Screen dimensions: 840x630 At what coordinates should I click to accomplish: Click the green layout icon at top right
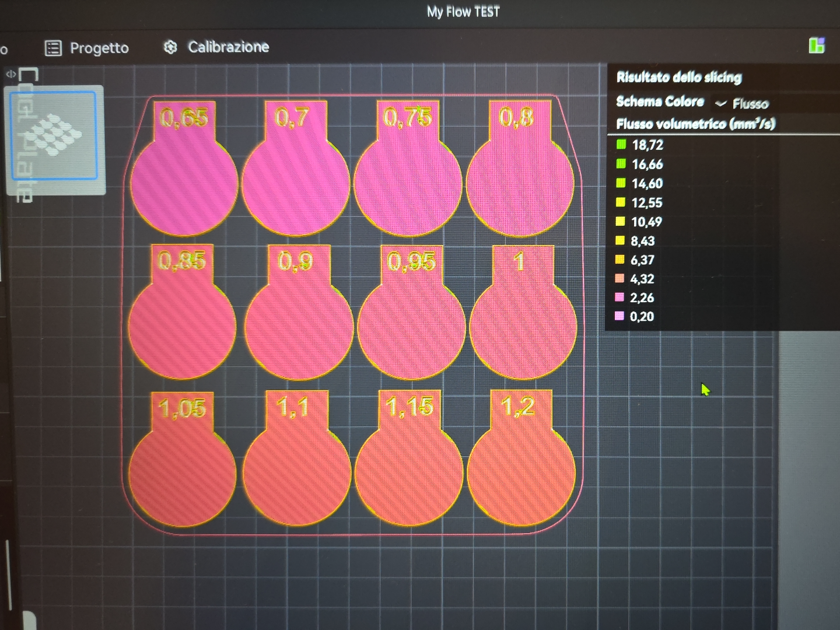(x=817, y=45)
